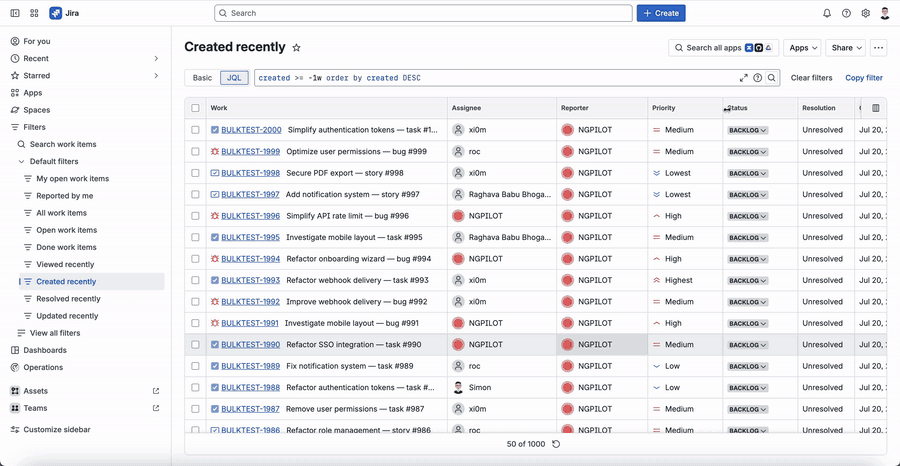Open the column configuration icon
This screenshot has width=900, height=466.
876,108
